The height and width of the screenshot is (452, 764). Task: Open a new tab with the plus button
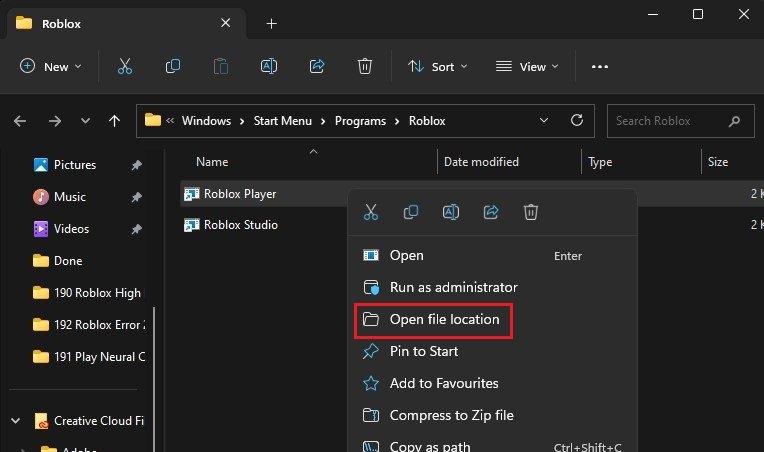(271, 23)
